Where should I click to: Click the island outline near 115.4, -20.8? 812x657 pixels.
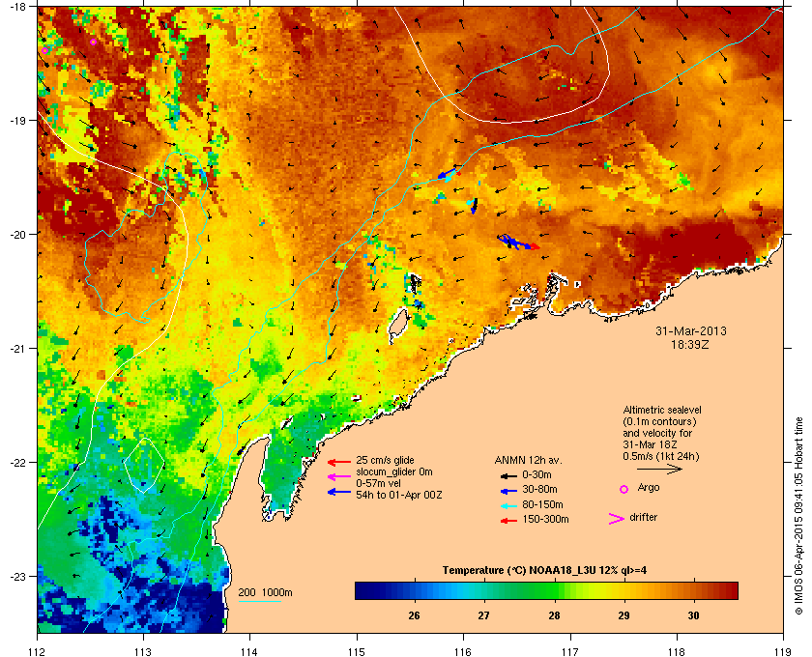(x=397, y=327)
